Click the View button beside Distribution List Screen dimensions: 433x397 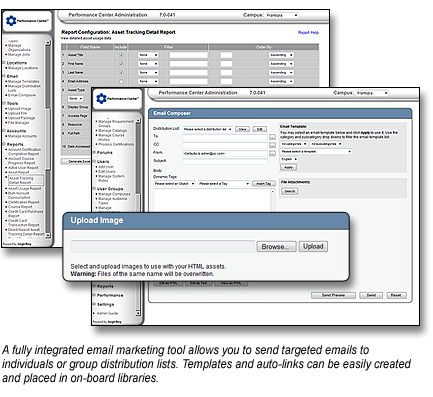[242, 129]
